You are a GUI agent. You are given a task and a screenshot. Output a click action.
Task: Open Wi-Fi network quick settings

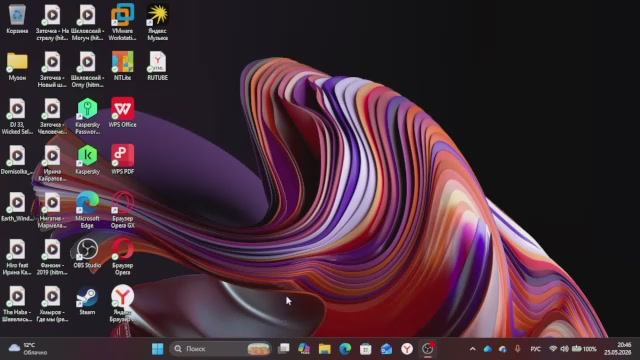(x=553, y=349)
